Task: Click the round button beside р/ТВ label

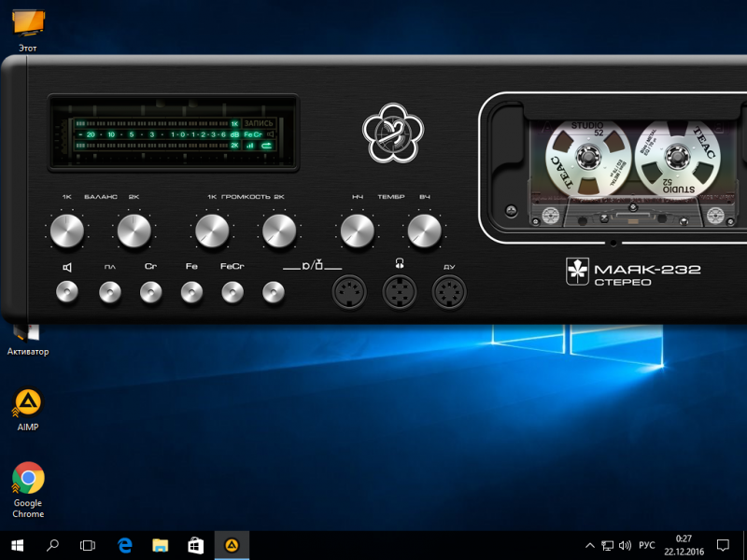Action: click(274, 292)
